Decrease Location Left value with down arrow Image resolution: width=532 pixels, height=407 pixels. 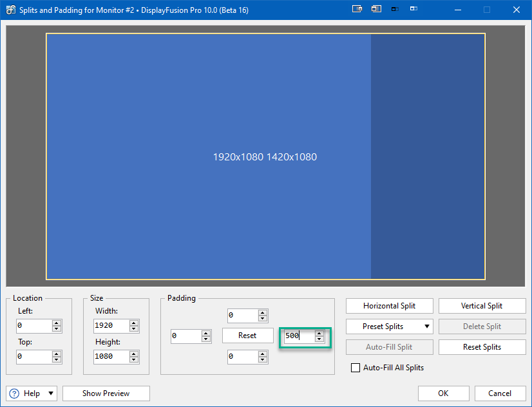pyautogui.click(x=57, y=328)
